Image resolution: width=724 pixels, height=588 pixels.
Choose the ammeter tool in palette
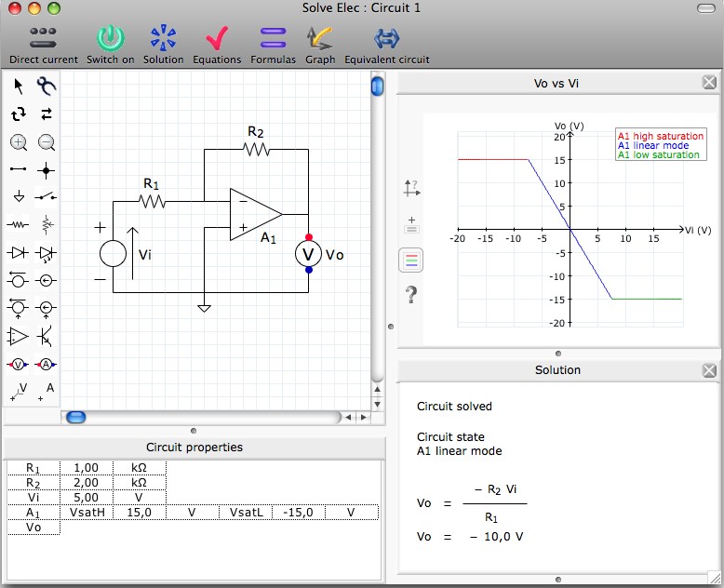pyautogui.click(x=46, y=365)
